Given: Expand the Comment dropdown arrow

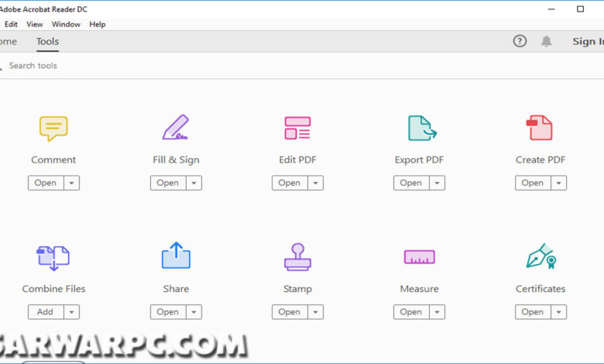Looking at the screenshot, I should (x=72, y=183).
